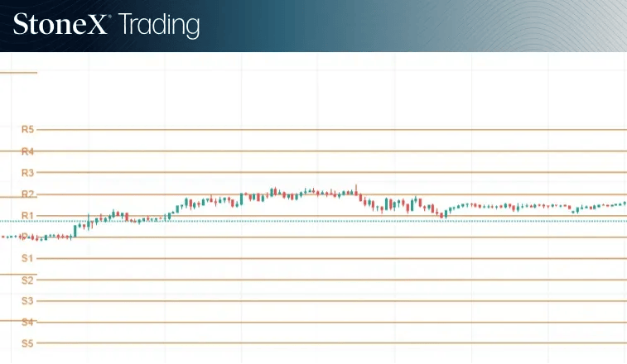Click the S1 support level label
Screen dimensions: 627x364
pos(27,258)
